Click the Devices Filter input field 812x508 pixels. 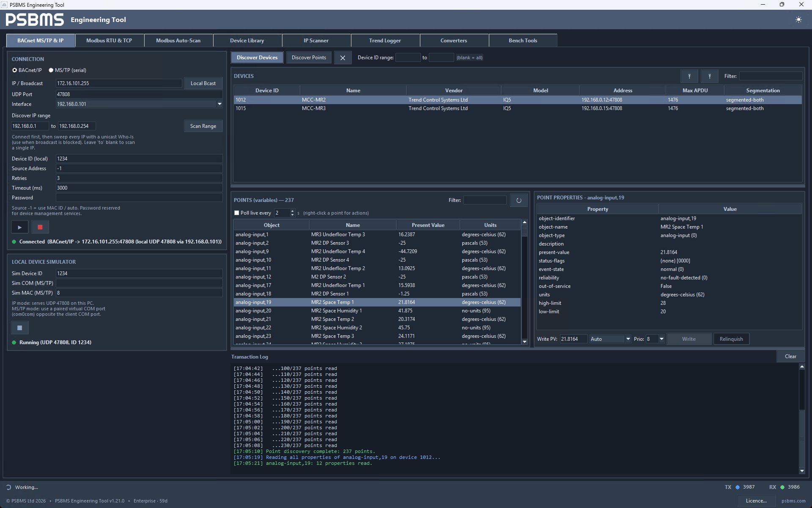coord(771,76)
